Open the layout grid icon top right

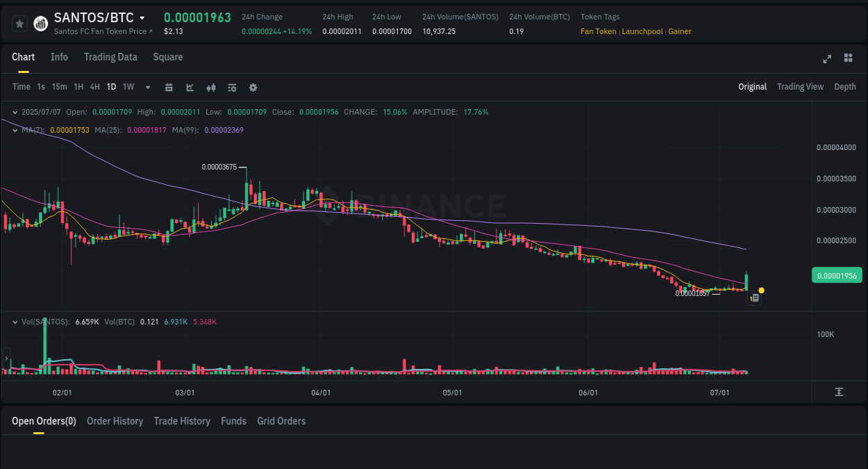[x=848, y=58]
